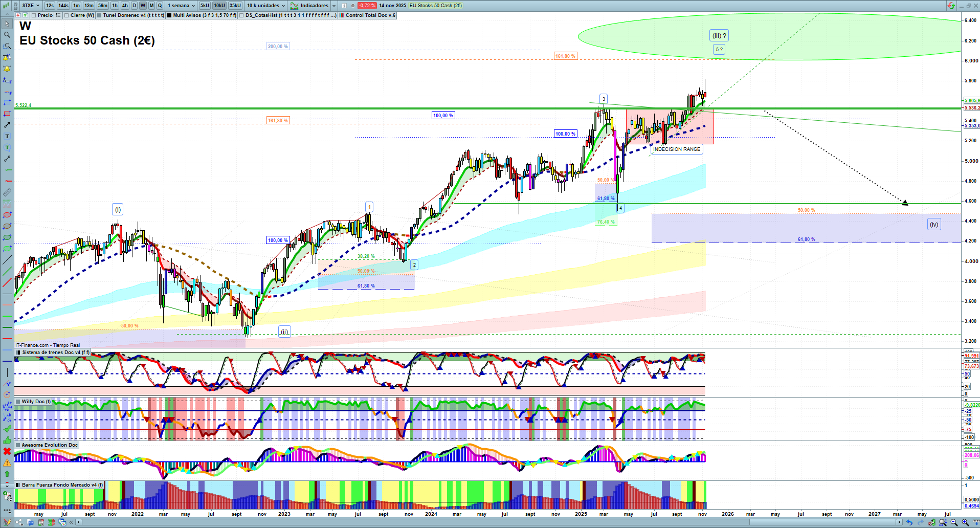Image resolution: width=980 pixels, height=528 pixels.
Task: Switch to the W weekly timeframe
Action: point(143,6)
